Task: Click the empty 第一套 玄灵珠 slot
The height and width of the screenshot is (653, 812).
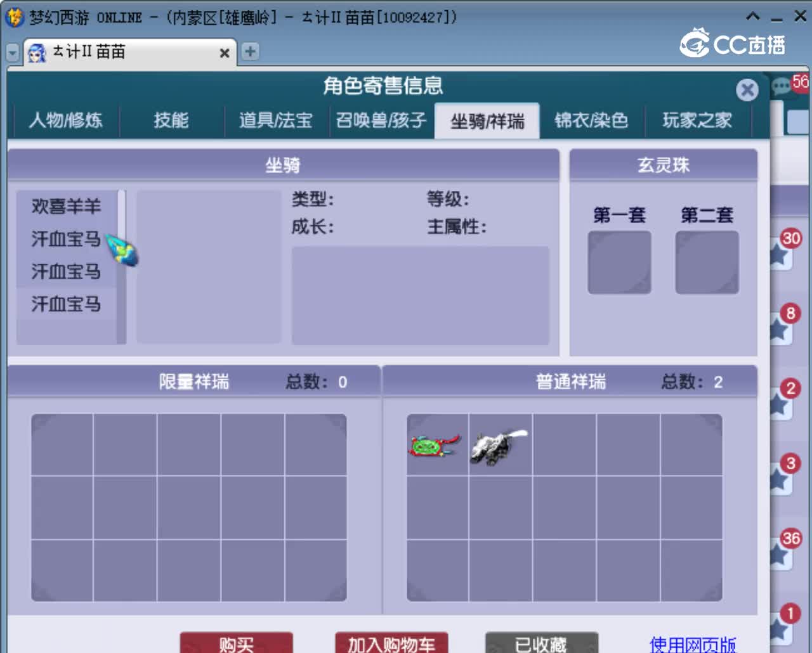Action: [x=619, y=261]
